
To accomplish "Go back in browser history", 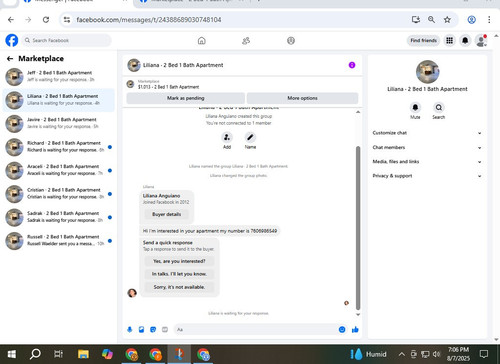I will pos(11,20).
